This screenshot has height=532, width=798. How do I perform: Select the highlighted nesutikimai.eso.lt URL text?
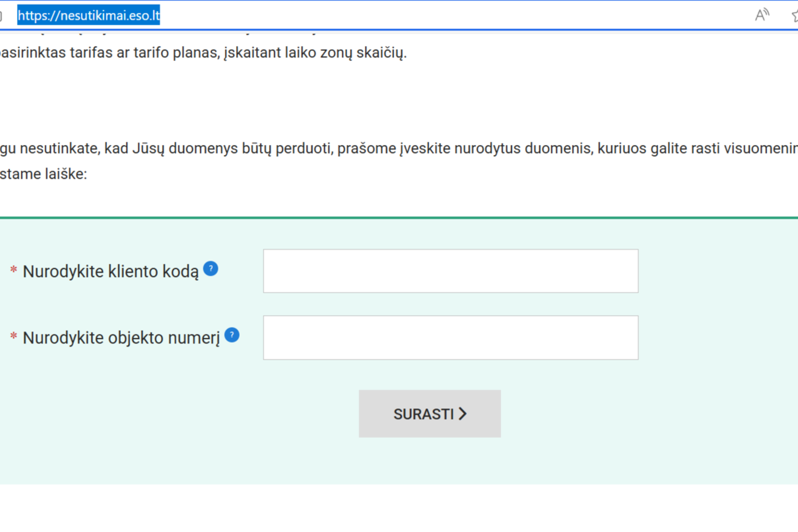click(x=89, y=16)
